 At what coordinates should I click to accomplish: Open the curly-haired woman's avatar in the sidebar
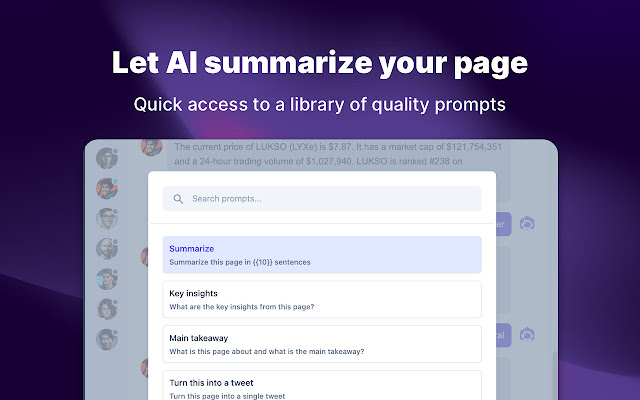point(107,309)
